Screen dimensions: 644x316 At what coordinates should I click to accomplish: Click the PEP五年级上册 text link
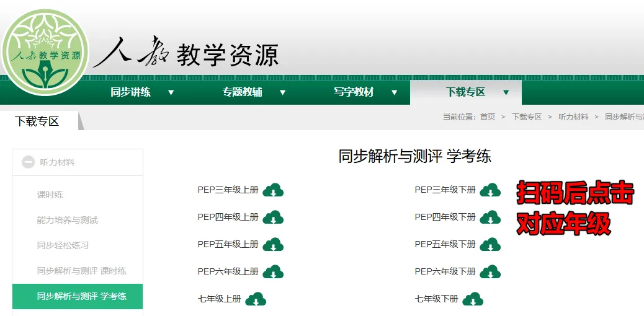point(228,244)
